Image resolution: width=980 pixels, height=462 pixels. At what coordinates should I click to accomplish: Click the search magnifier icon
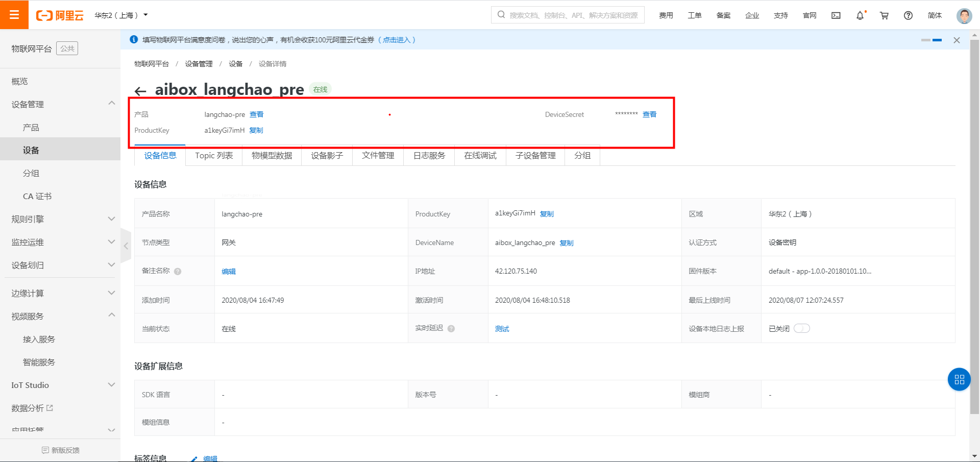tap(501, 15)
